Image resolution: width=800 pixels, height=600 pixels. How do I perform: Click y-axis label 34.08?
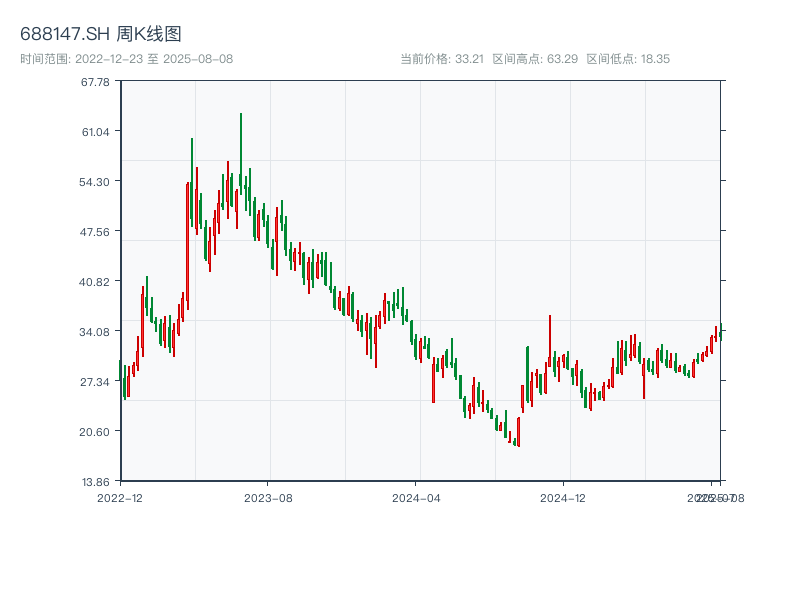(x=94, y=332)
